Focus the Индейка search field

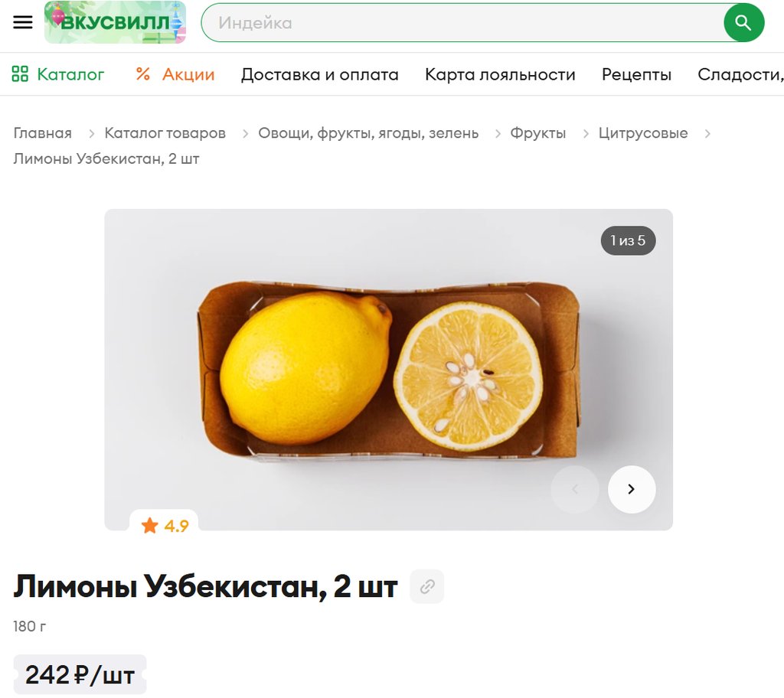(462, 22)
